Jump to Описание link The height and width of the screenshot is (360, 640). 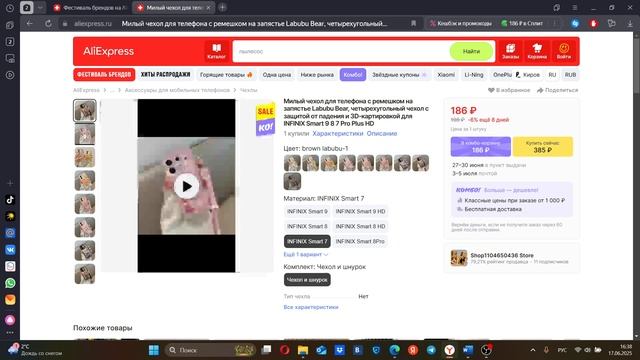[x=382, y=133]
